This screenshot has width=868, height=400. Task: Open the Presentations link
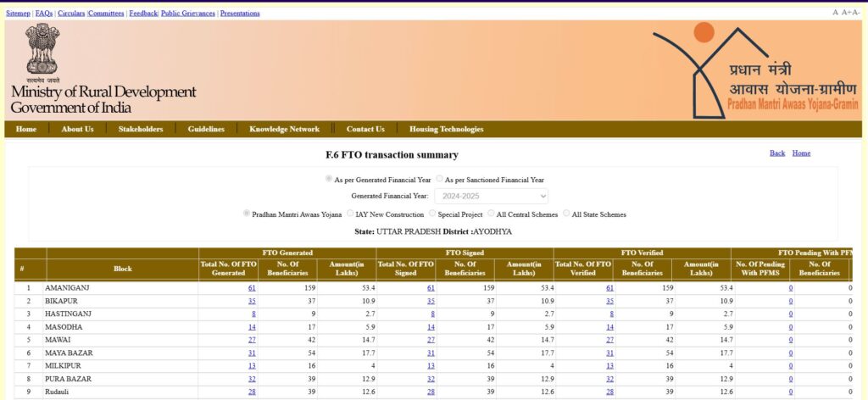[240, 14]
